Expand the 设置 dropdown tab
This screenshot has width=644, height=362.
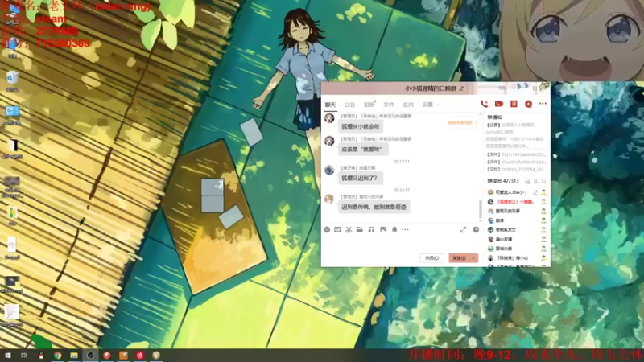pos(431,105)
